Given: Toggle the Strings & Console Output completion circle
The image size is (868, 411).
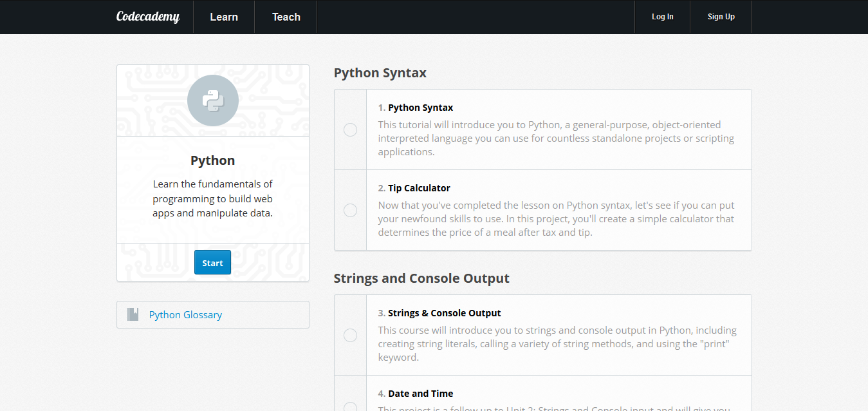Looking at the screenshot, I should pyautogui.click(x=350, y=336).
